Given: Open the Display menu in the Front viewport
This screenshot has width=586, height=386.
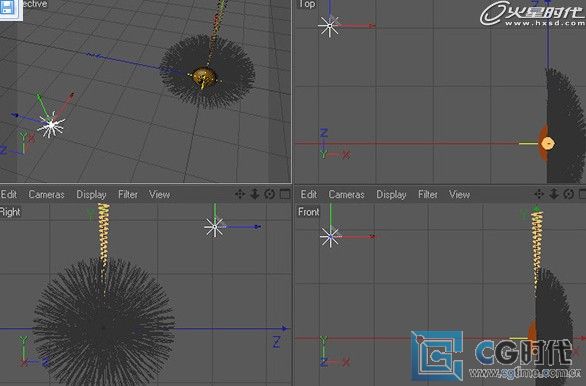Looking at the screenshot, I should (x=391, y=194).
